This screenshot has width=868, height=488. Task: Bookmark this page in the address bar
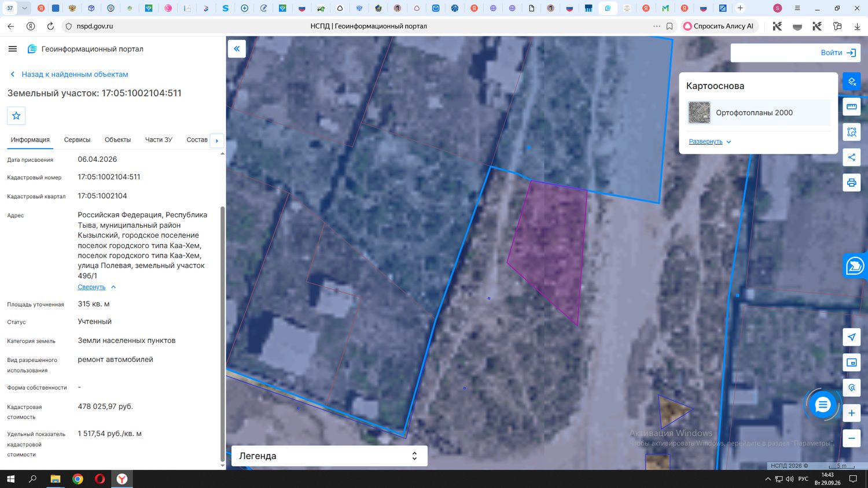(670, 26)
